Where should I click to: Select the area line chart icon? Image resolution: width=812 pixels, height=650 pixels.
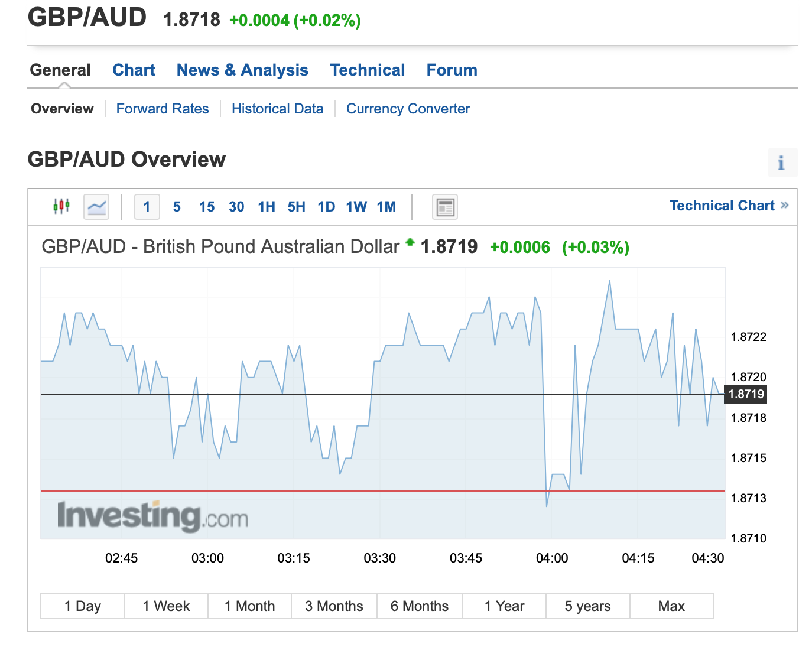96,207
